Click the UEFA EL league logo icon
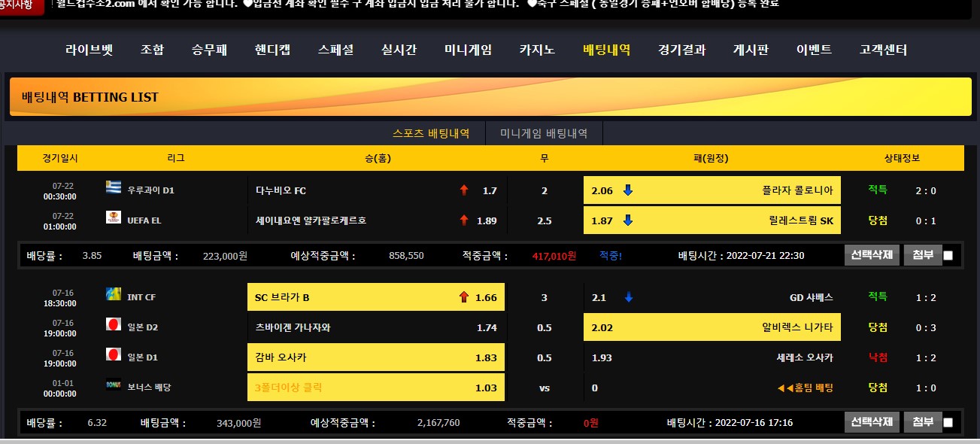The width and height of the screenshot is (980, 444). pos(114,218)
